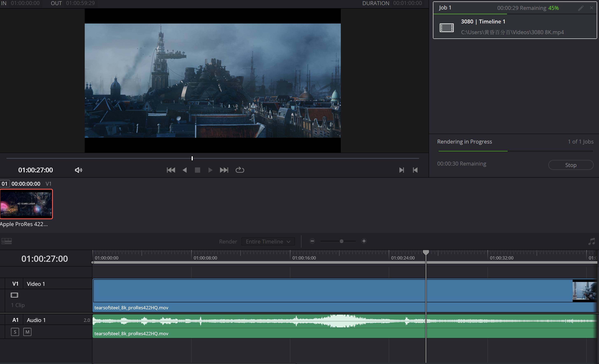The height and width of the screenshot is (364, 599).
Task: Click the V1 Video 1 track header
Action: 36,284
